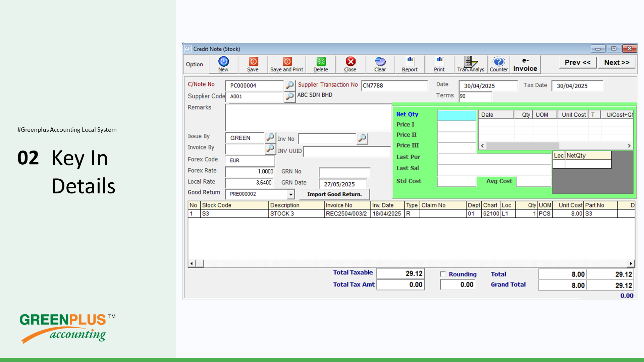
Task: Click the Std Cost field
Action: 457,181
